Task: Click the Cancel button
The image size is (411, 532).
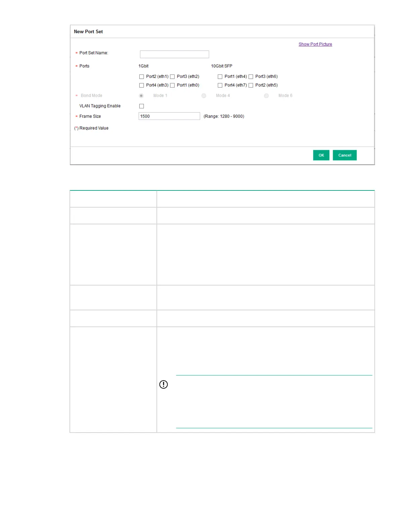Action: coord(345,155)
